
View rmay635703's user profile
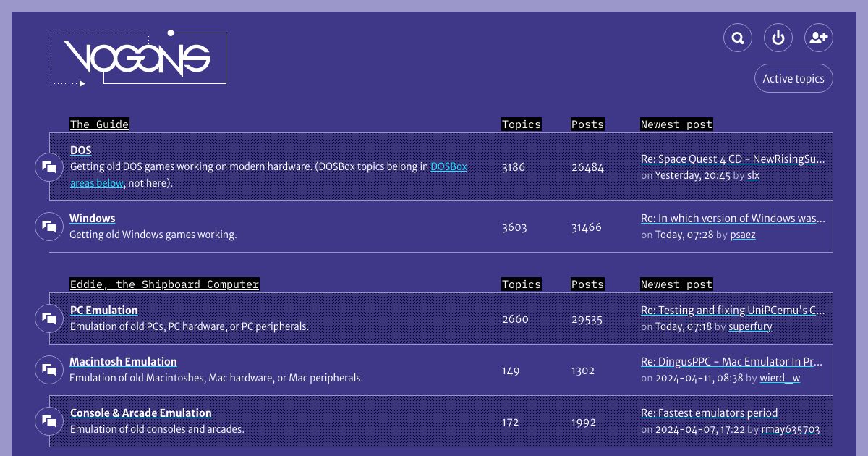(791, 429)
